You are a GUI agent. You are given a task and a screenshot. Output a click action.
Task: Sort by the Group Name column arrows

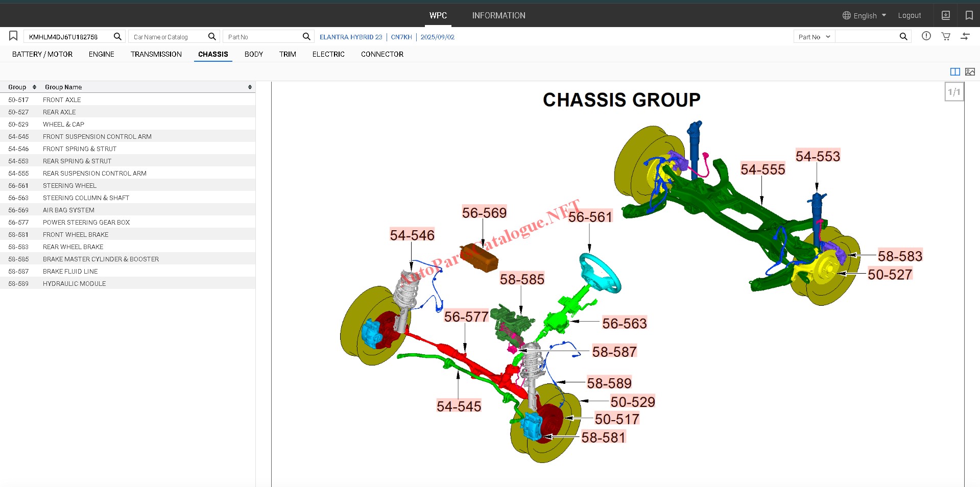pyautogui.click(x=250, y=87)
